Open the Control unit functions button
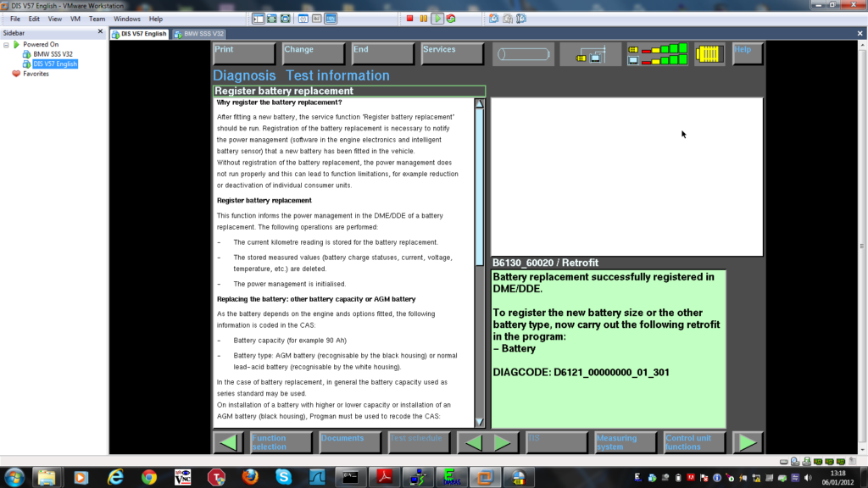Image resolution: width=868 pixels, height=488 pixels. [x=694, y=442]
